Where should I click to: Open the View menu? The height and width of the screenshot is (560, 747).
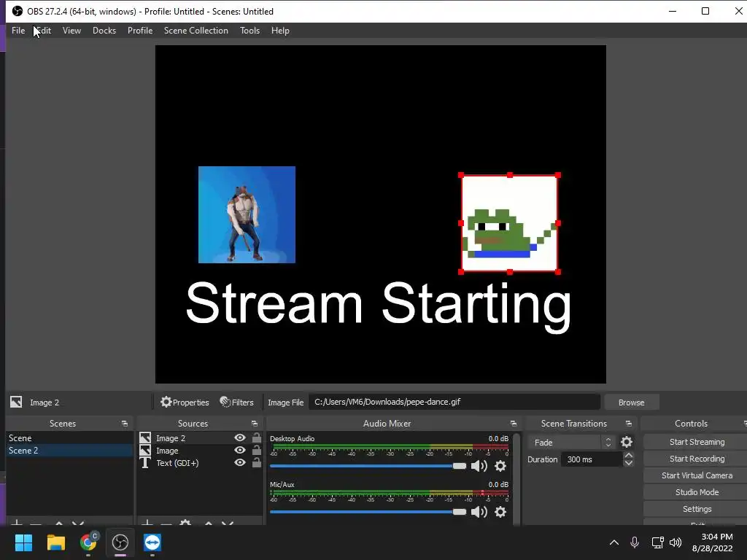coord(71,31)
